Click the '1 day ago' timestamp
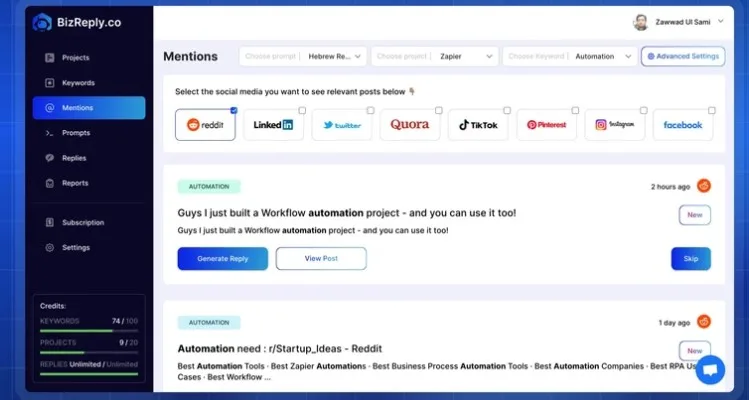The image size is (749, 400). pyautogui.click(x=674, y=323)
